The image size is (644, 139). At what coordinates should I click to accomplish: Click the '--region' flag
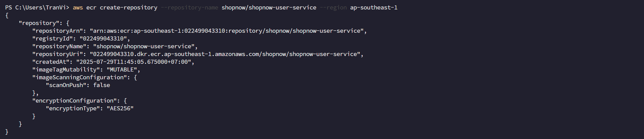[x=333, y=7]
